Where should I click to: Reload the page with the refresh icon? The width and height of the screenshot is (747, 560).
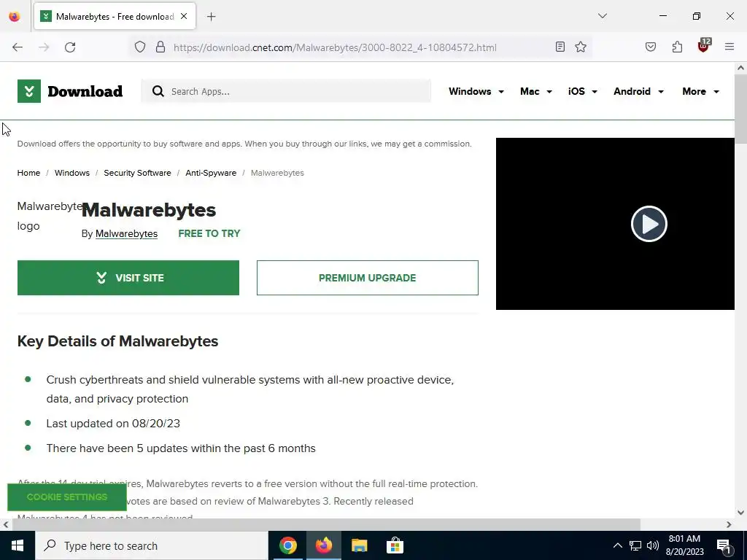click(x=70, y=47)
